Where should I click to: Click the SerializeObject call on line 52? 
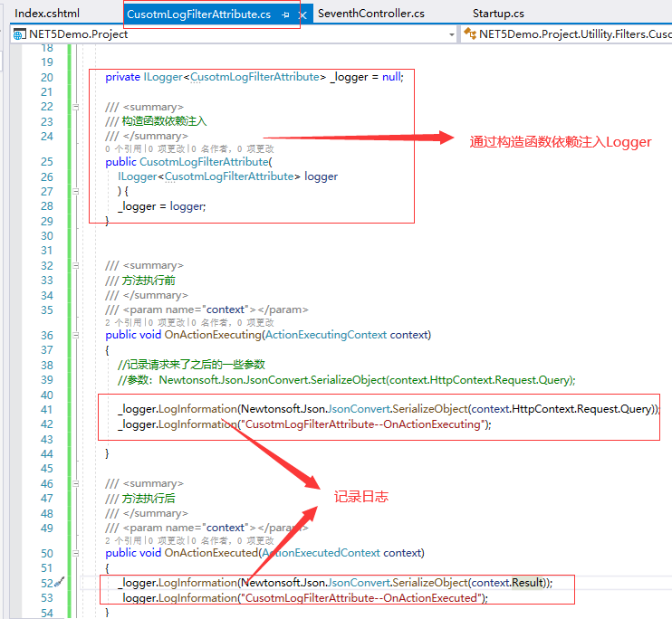point(430,583)
